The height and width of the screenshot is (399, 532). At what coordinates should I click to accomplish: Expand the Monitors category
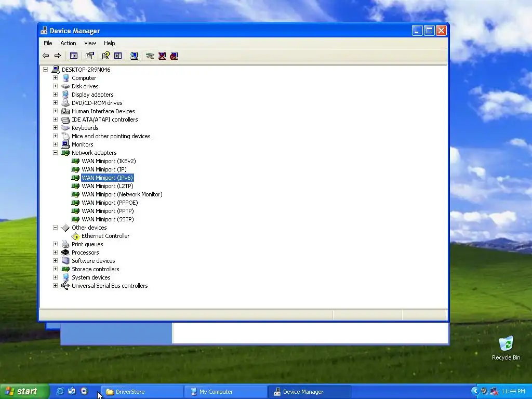coord(55,144)
